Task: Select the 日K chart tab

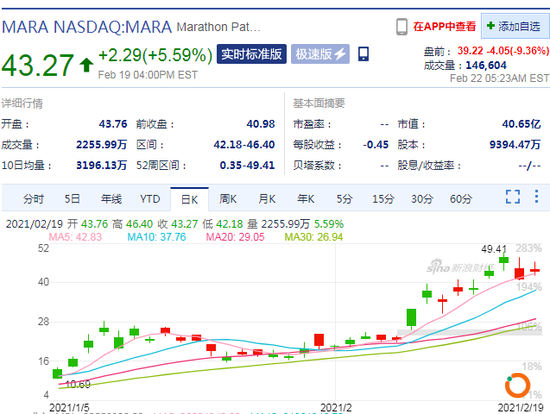Action: [189, 199]
